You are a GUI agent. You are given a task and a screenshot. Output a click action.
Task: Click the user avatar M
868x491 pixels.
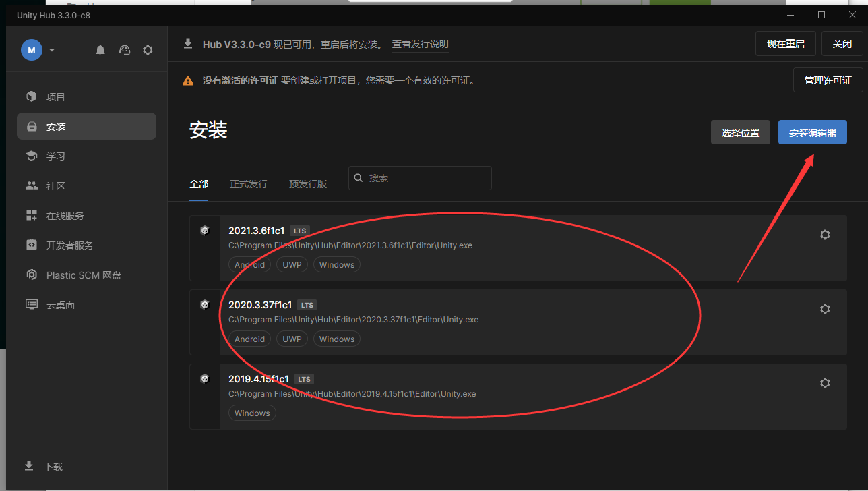click(x=32, y=50)
